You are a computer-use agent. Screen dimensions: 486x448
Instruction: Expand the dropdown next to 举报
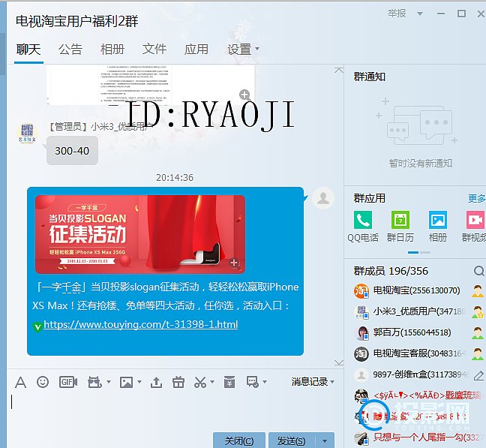click(420, 14)
